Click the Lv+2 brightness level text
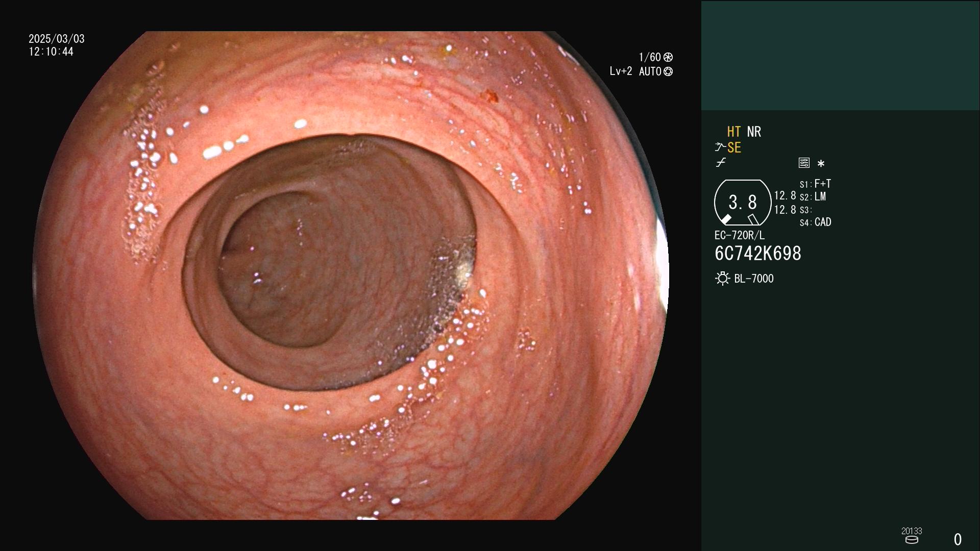 coord(621,71)
